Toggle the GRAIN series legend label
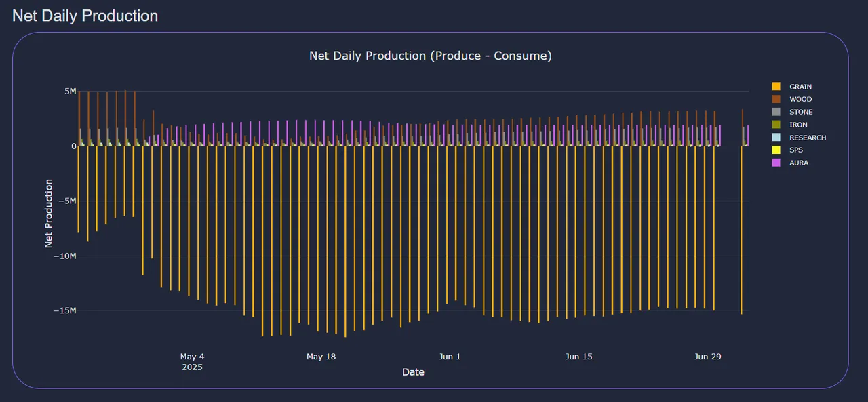This screenshot has height=402, width=868. pyautogui.click(x=800, y=87)
